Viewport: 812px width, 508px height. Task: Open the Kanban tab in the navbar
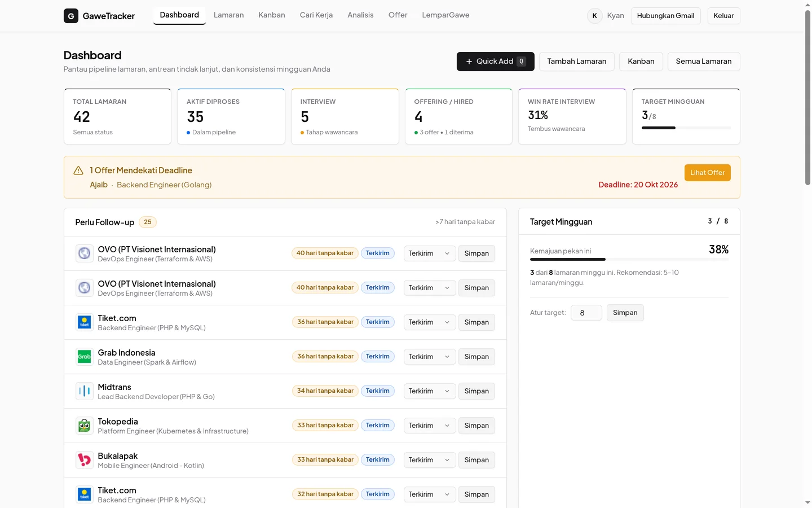pos(272,15)
